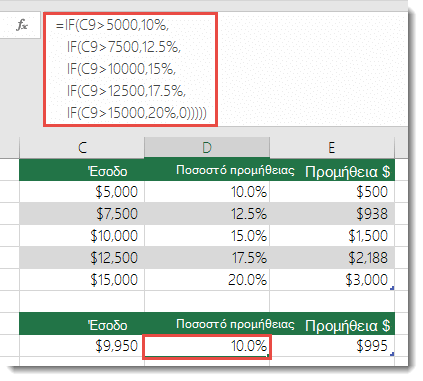Select the 10.0% cell next to $5,000
This screenshot has height=381, width=423.
tap(207, 192)
